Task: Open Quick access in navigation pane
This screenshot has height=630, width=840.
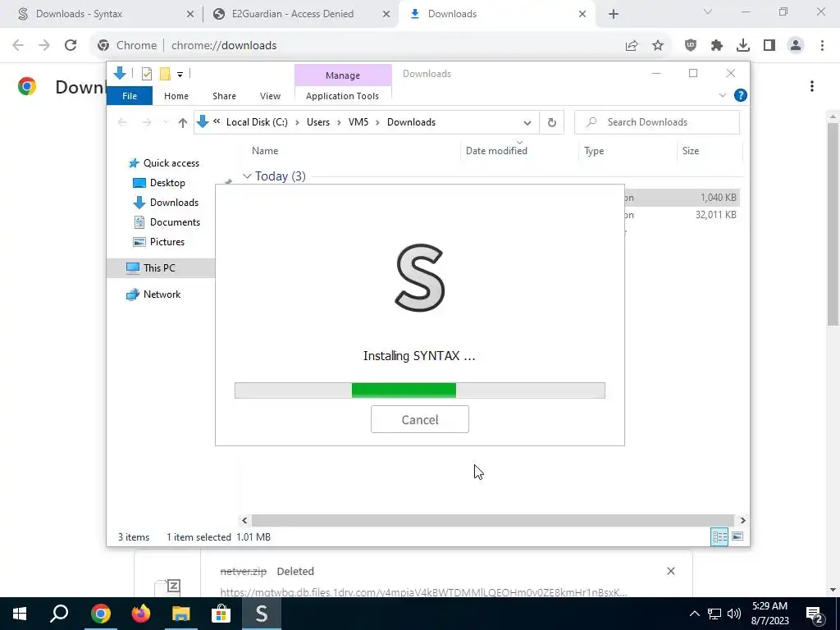Action: pos(164,163)
